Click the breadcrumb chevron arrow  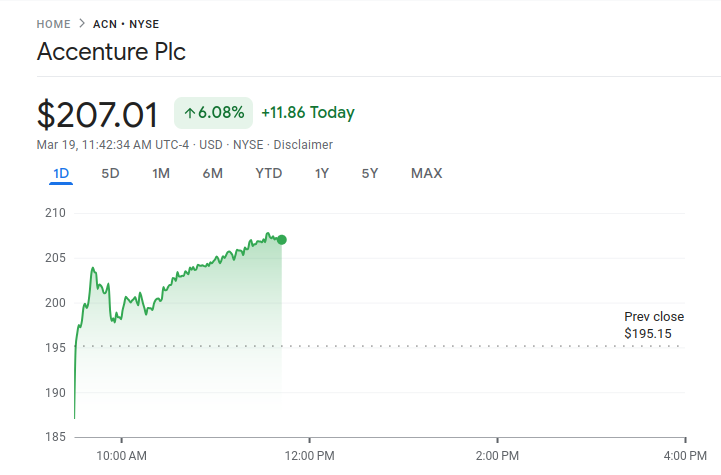tap(82, 24)
